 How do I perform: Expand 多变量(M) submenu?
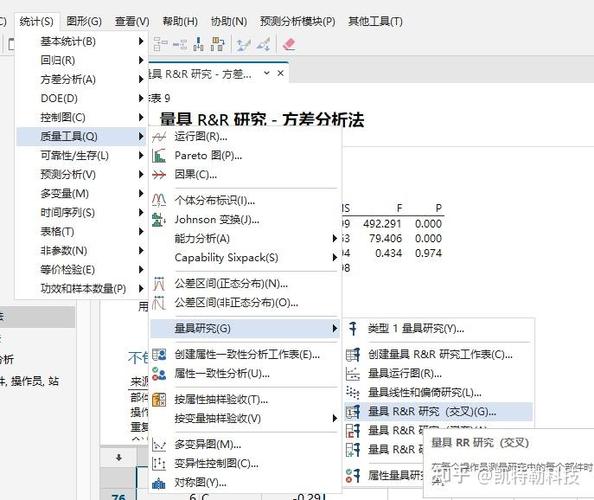point(81,194)
